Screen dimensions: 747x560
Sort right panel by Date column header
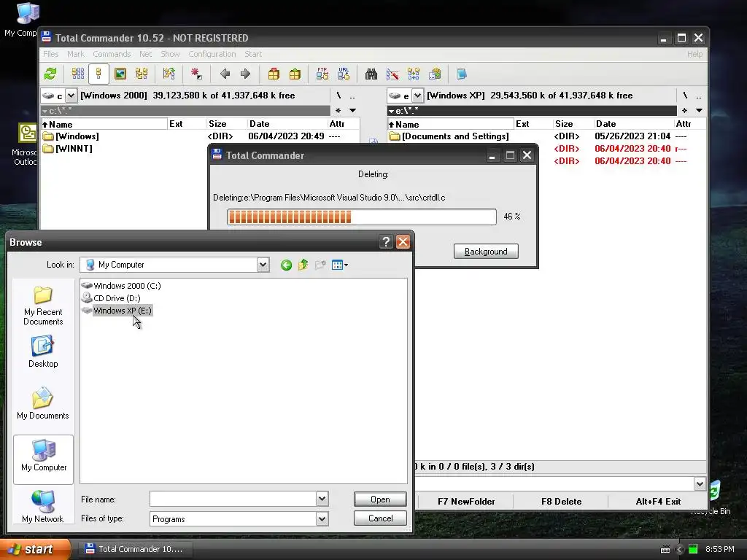pos(633,124)
